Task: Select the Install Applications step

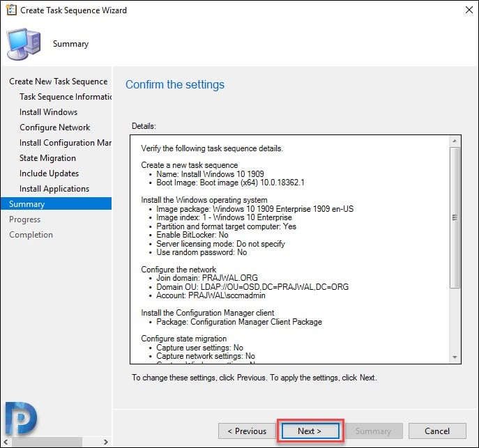Action: point(54,189)
